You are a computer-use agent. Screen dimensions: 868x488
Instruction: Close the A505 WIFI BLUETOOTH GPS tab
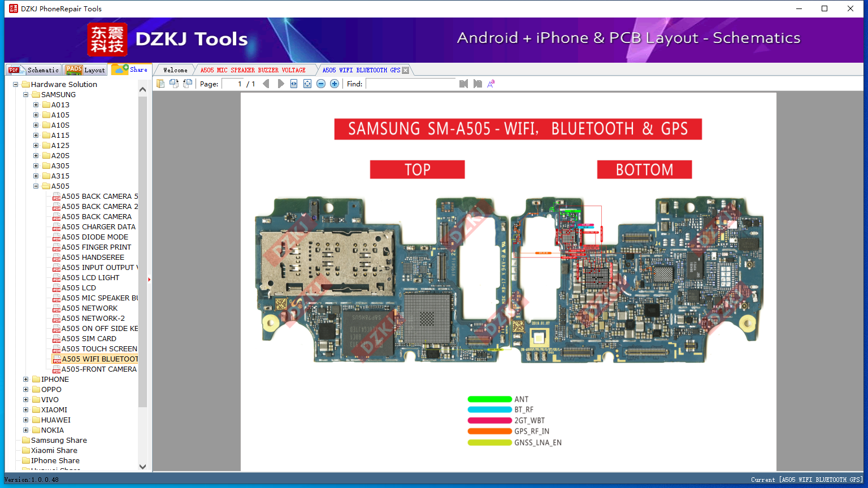point(405,70)
